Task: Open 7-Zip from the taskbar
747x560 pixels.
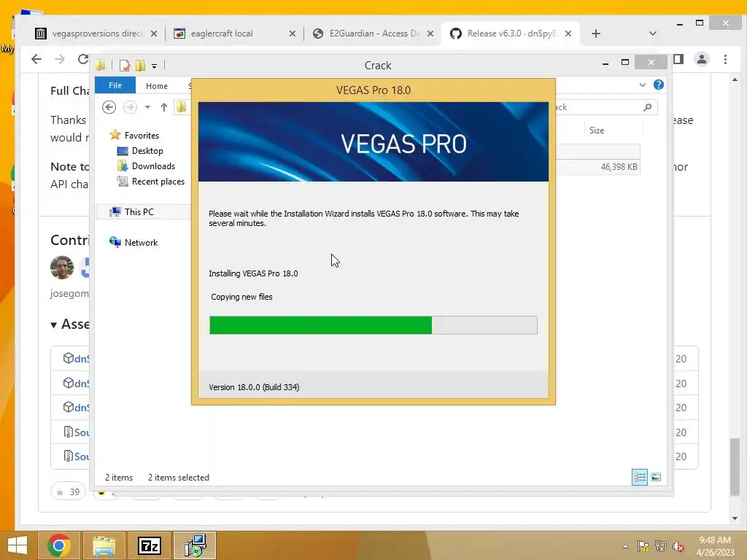Action: [149, 545]
